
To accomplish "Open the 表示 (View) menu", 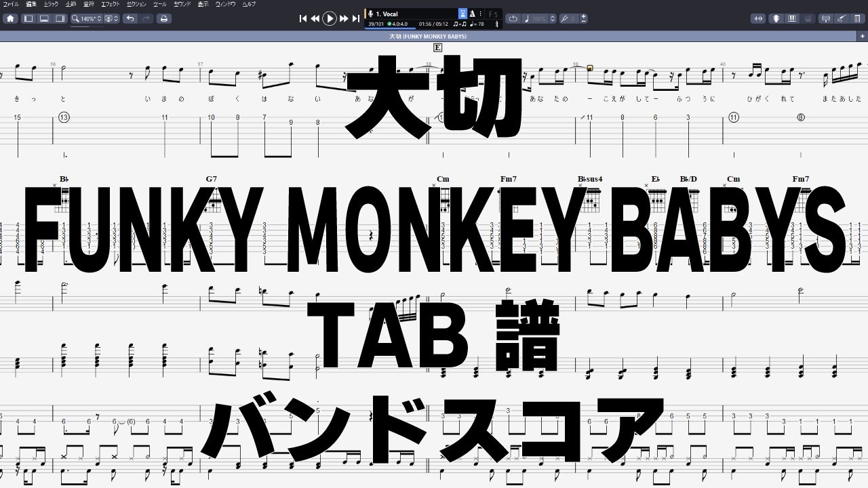I will click(x=203, y=4).
